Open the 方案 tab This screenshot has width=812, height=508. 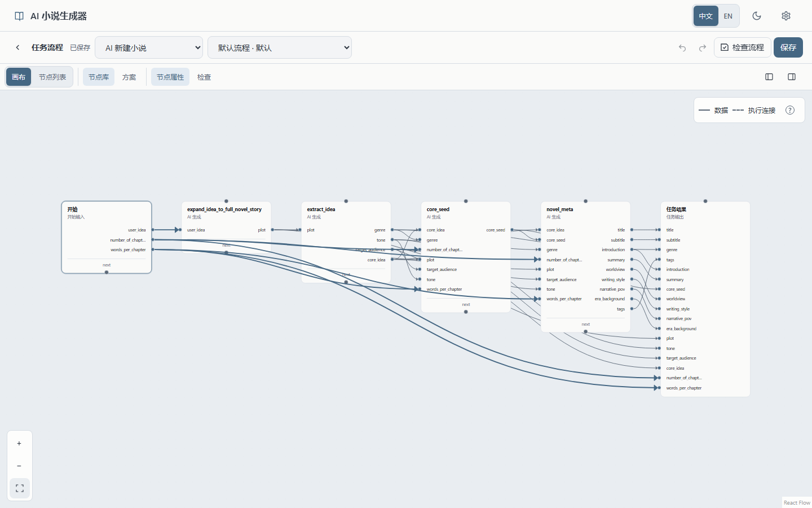[x=129, y=77]
